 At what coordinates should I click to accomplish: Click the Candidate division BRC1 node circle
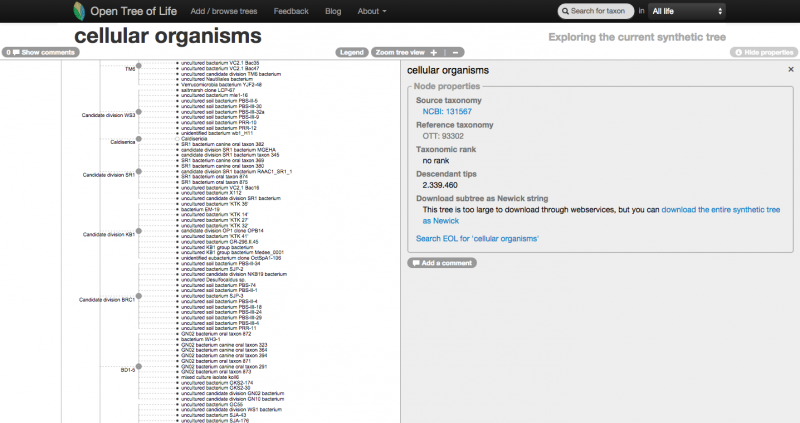pyautogui.click(x=138, y=298)
